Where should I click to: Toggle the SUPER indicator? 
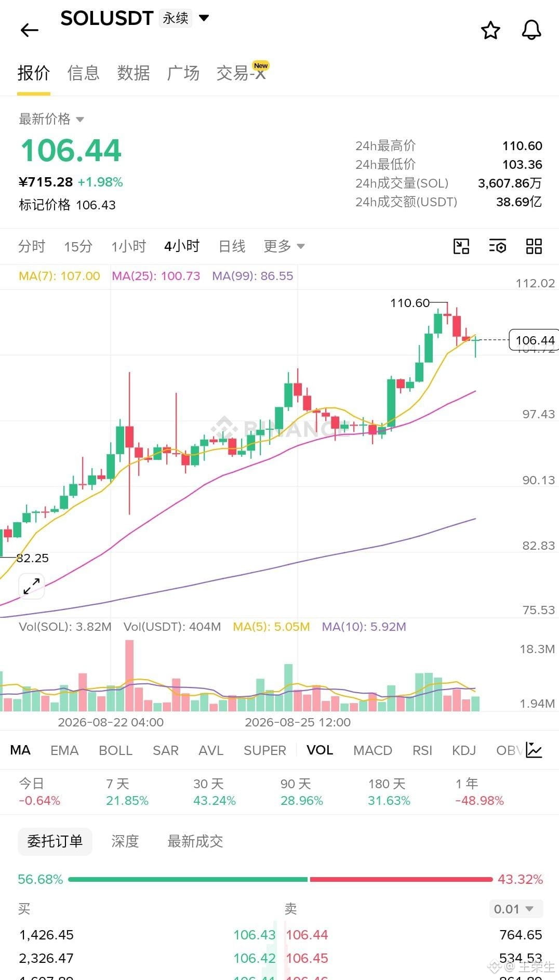click(x=265, y=750)
